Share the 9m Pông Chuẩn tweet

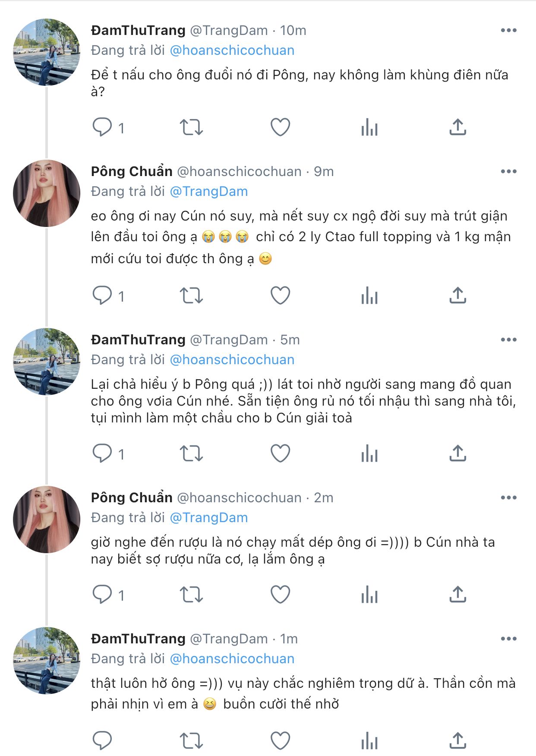click(457, 296)
